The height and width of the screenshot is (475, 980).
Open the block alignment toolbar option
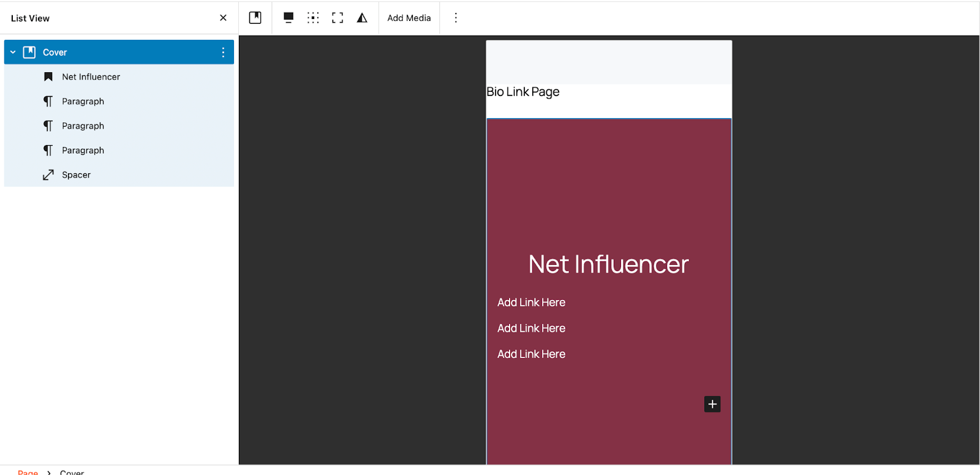288,18
